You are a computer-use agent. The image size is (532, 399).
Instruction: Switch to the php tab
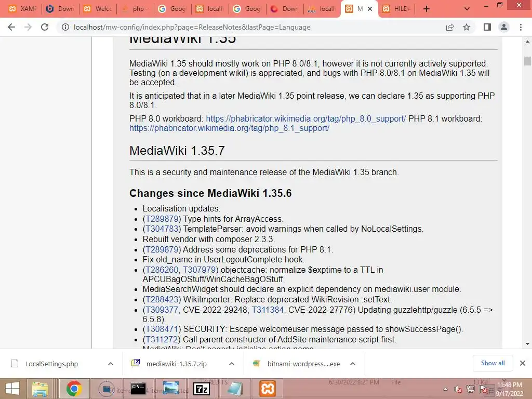coord(135,9)
